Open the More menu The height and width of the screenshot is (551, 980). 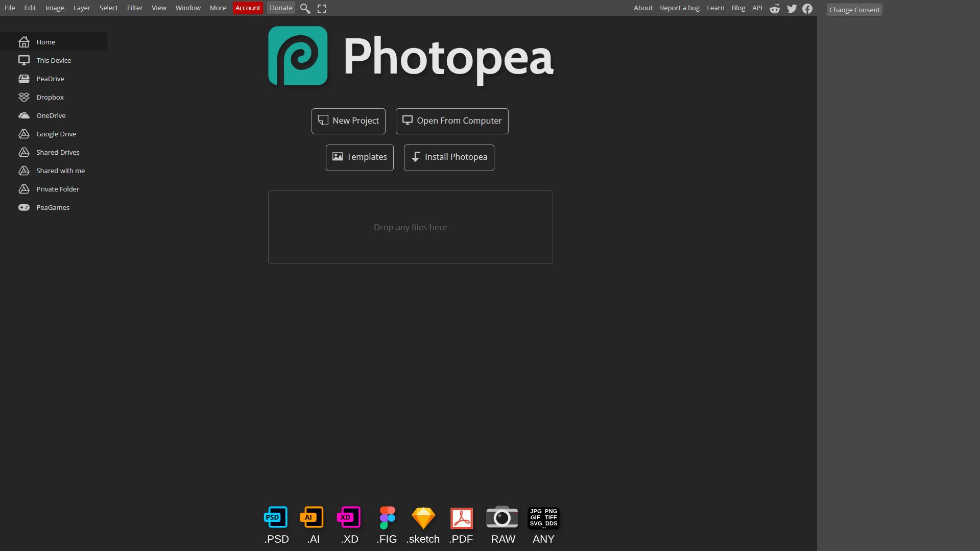click(218, 8)
